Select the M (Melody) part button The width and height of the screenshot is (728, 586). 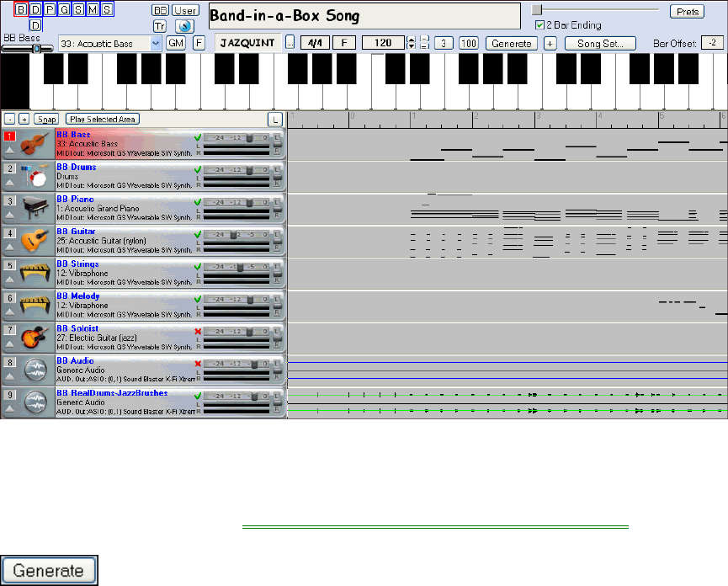[93, 9]
